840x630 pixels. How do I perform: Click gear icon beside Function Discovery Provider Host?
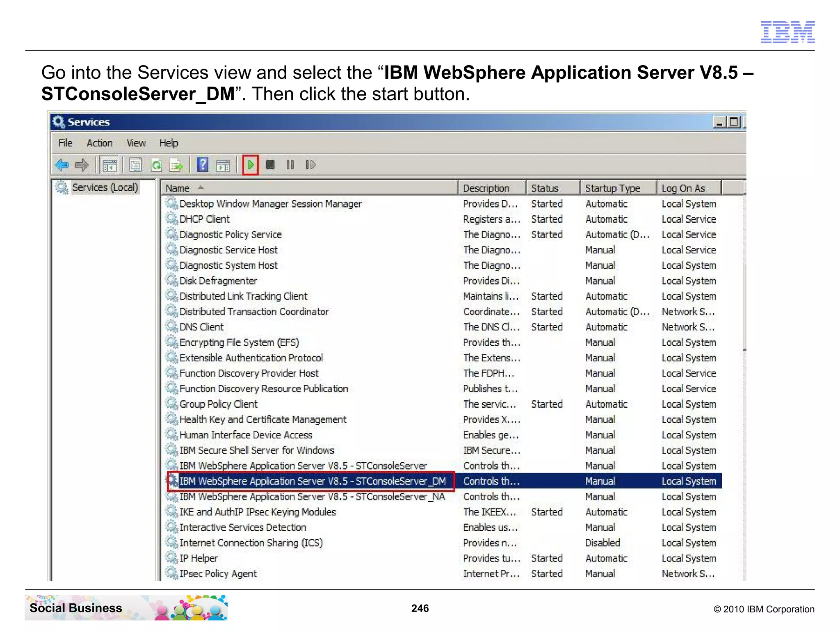(x=171, y=373)
